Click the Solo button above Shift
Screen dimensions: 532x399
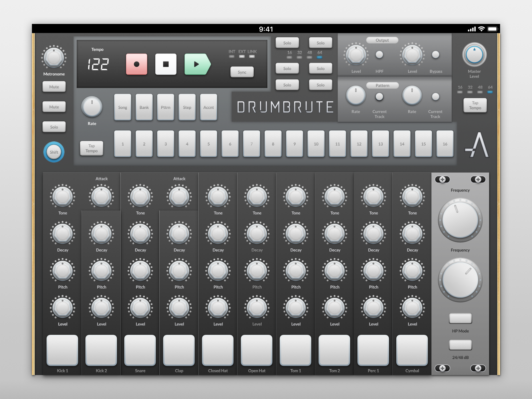(54, 127)
